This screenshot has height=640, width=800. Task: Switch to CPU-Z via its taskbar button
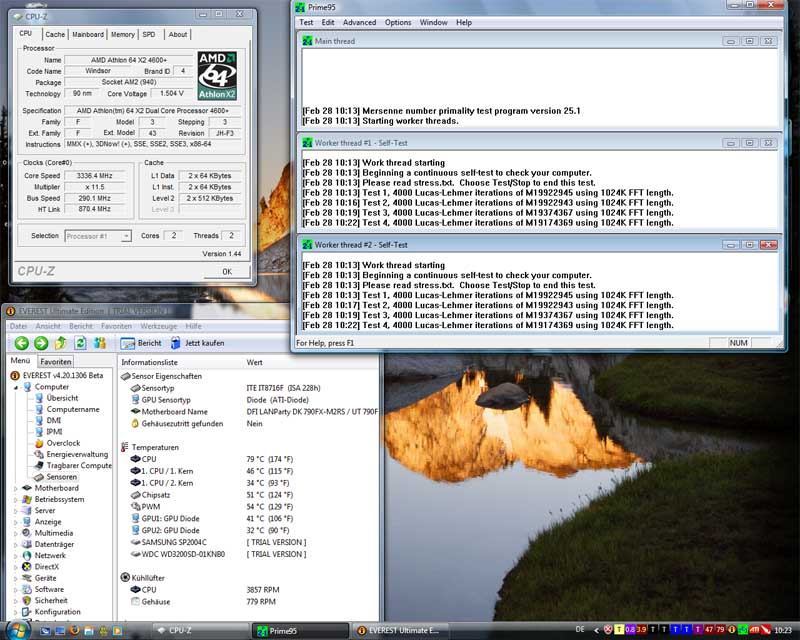click(x=201, y=631)
